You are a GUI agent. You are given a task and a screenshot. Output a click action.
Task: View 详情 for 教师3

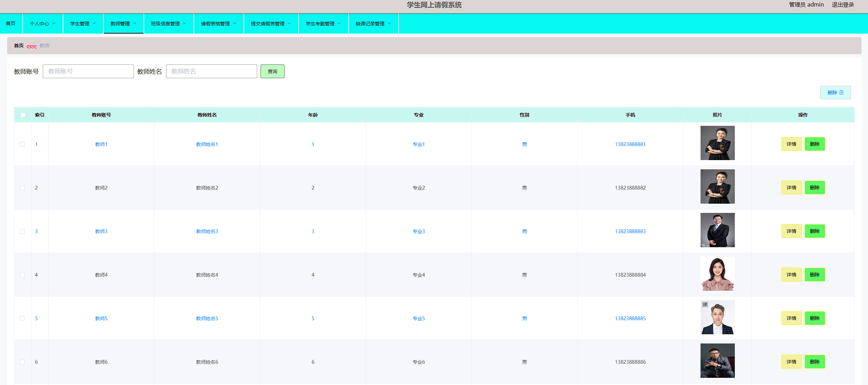791,231
